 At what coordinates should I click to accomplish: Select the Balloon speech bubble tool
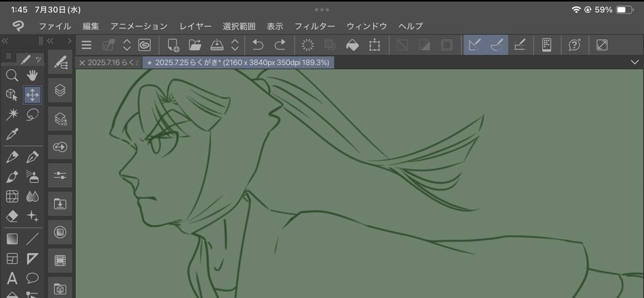[32, 279]
